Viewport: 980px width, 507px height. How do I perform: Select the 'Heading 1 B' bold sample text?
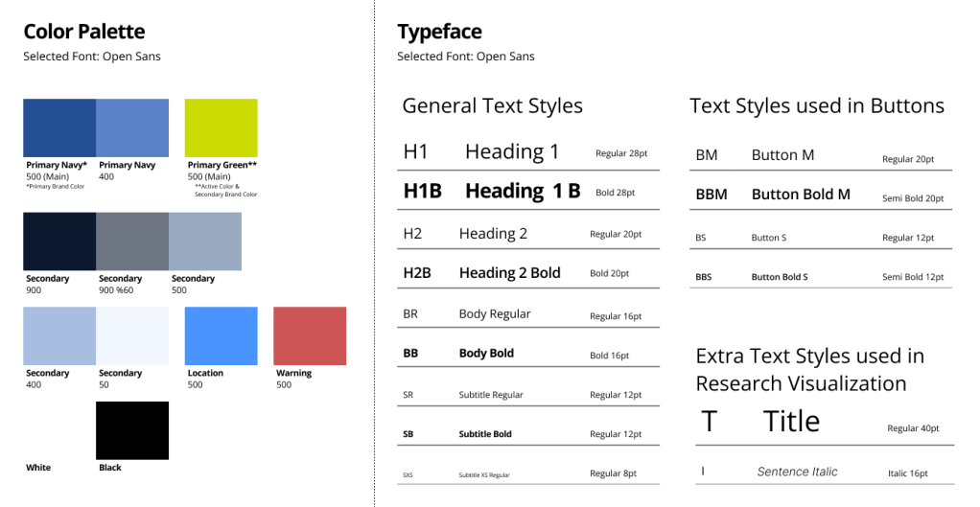(523, 191)
